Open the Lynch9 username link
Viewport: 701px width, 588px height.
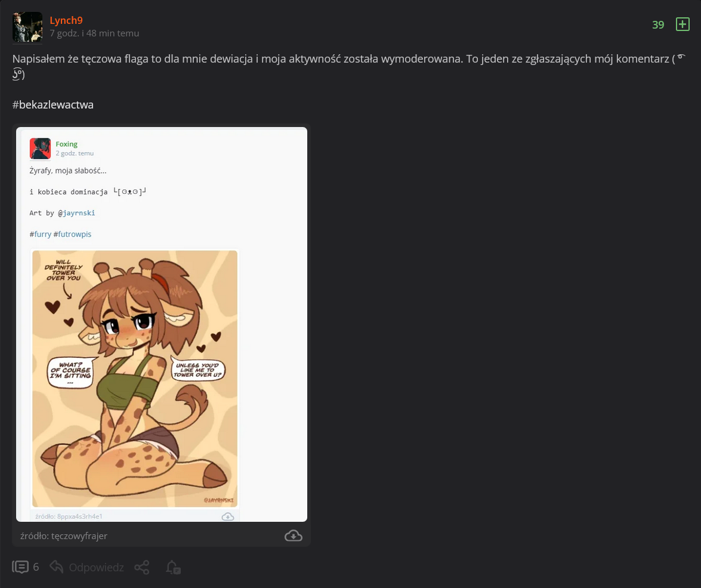point(66,20)
